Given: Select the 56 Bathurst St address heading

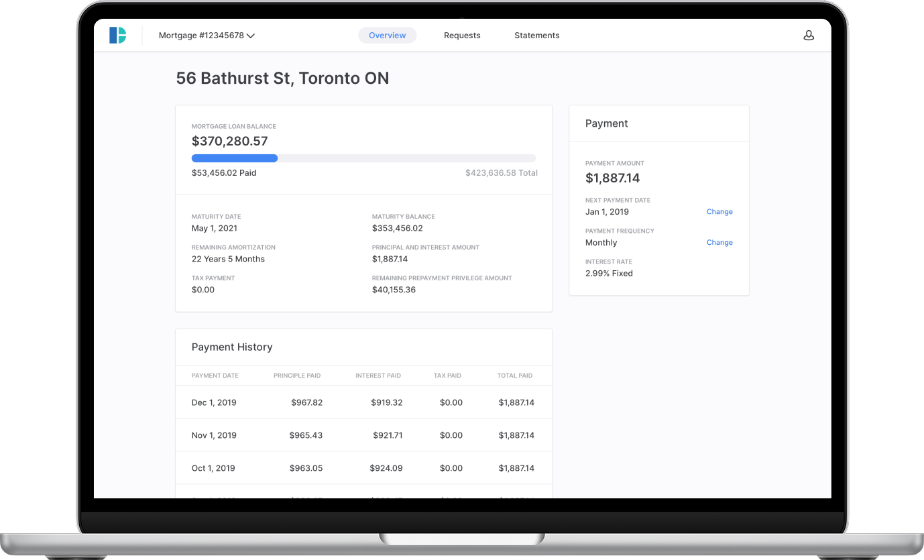Looking at the screenshot, I should click(x=282, y=78).
